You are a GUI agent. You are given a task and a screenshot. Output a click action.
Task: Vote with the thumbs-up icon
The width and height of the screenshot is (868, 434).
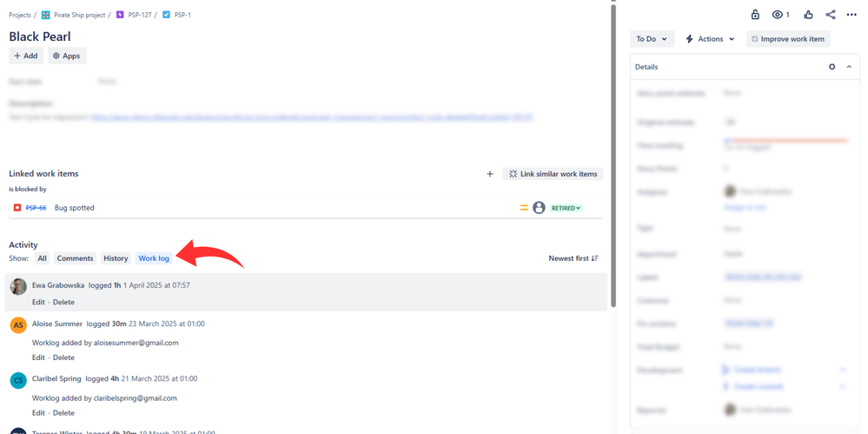tap(808, 15)
